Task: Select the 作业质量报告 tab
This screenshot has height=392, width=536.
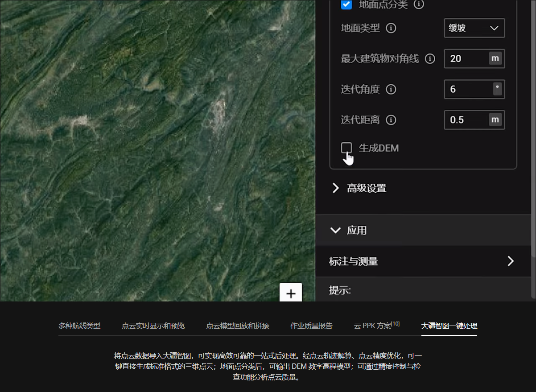Action: (311, 326)
